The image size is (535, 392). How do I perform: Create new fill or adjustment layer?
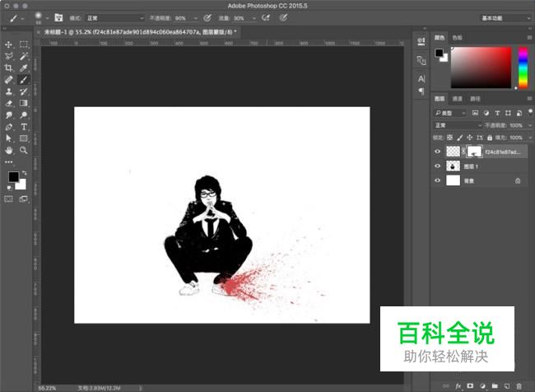pyautogui.click(x=482, y=386)
